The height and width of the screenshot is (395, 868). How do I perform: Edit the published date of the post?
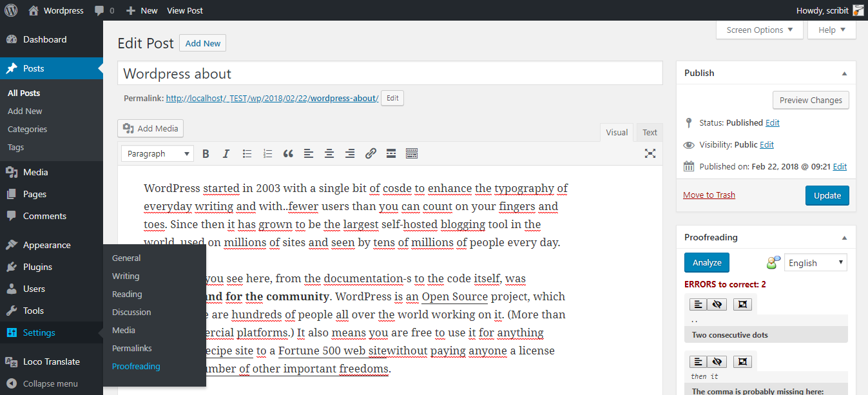(x=840, y=166)
